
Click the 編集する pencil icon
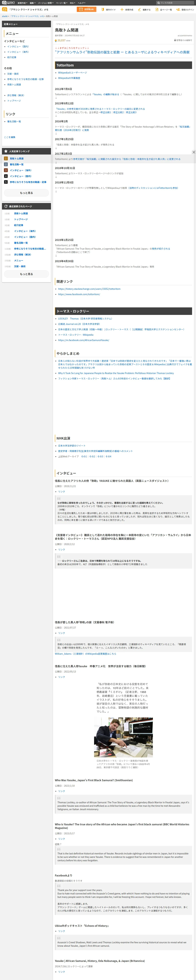[139, 9]
